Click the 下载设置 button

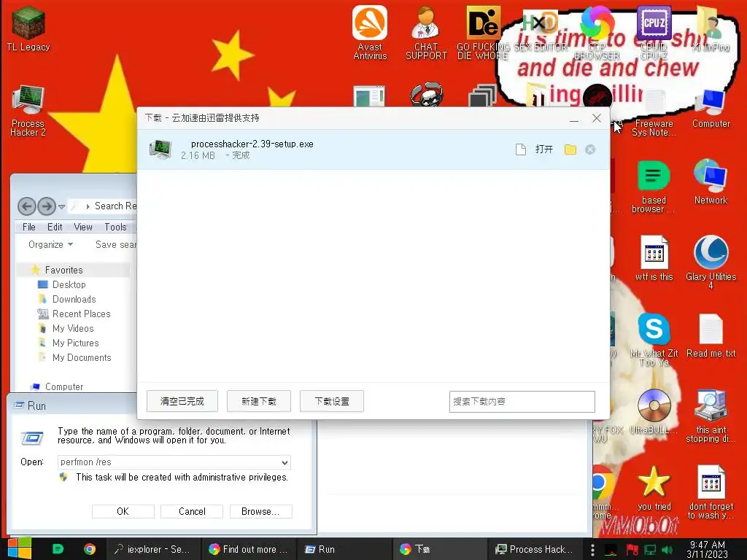click(332, 402)
